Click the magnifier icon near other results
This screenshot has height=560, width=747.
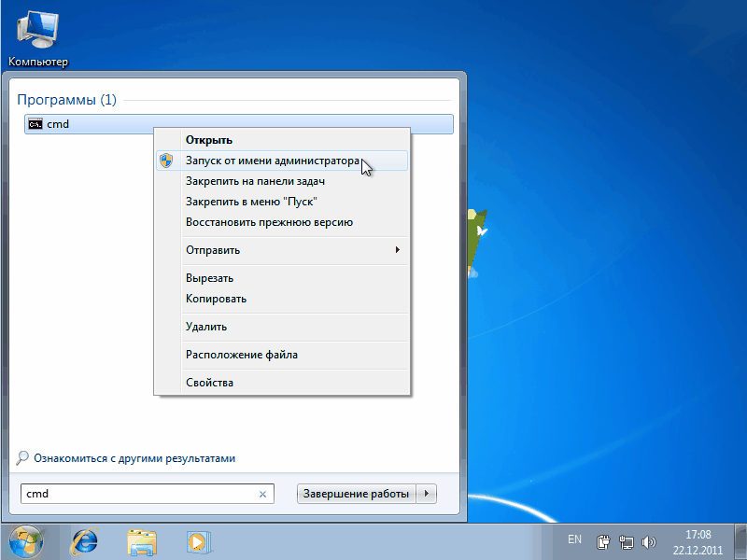[21, 458]
